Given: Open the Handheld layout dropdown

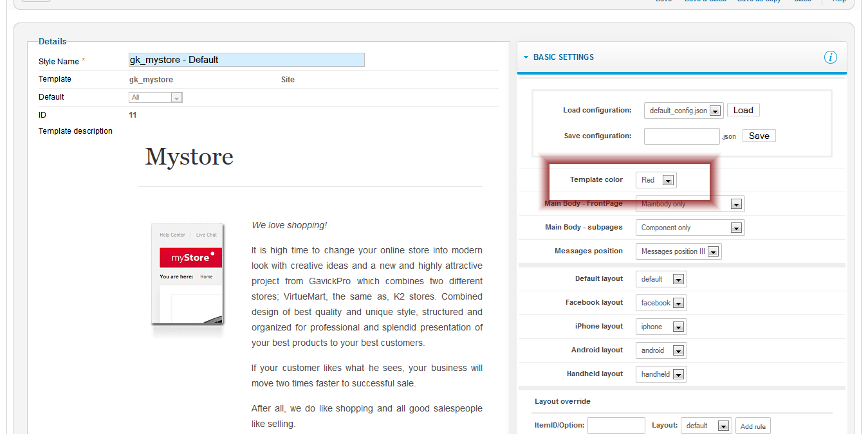Looking at the screenshot, I should [661, 374].
